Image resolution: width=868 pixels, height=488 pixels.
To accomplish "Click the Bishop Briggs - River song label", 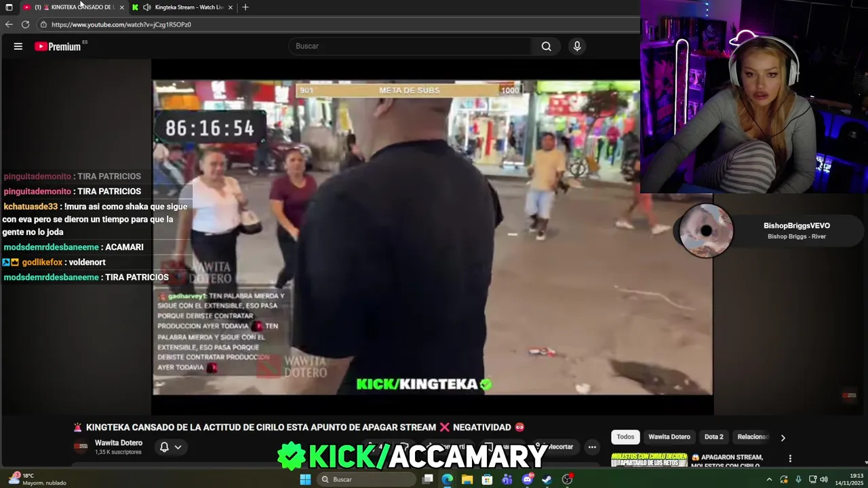I will (797, 237).
